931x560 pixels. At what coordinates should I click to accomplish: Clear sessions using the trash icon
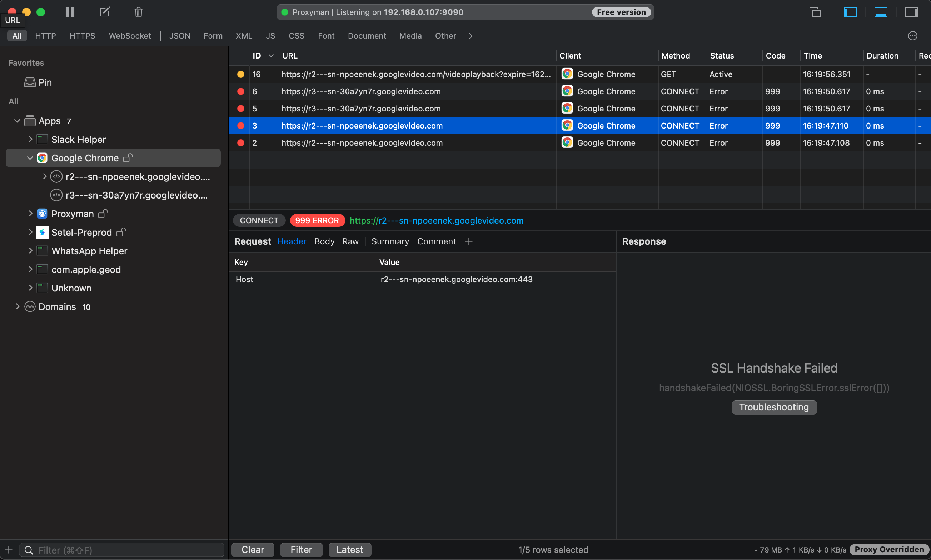[x=138, y=12]
